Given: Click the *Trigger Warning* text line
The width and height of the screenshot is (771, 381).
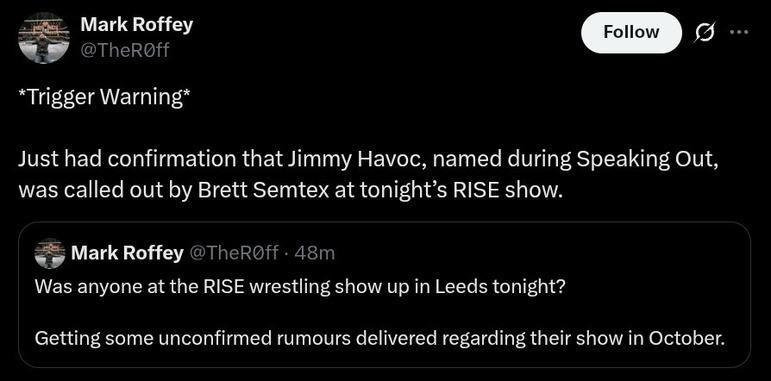Looking at the screenshot, I should point(103,98).
